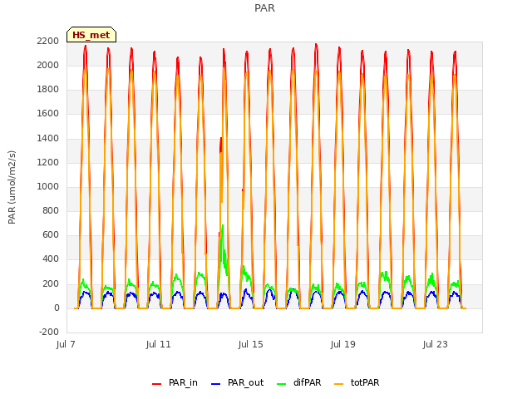Click the orange totPAR legend swatch
This screenshot has width=532, height=399.
point(339,384)
